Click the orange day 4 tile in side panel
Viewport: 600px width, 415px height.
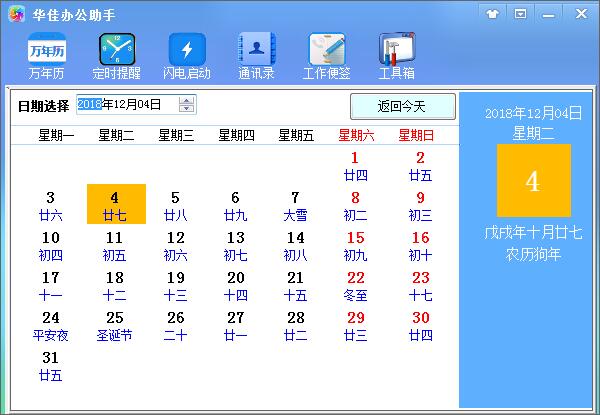533,181
